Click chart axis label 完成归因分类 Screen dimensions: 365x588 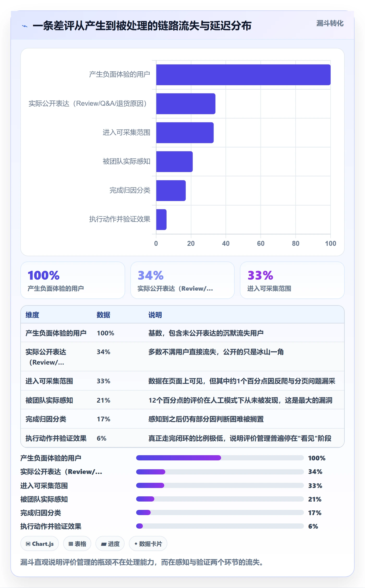pos(130,190)
